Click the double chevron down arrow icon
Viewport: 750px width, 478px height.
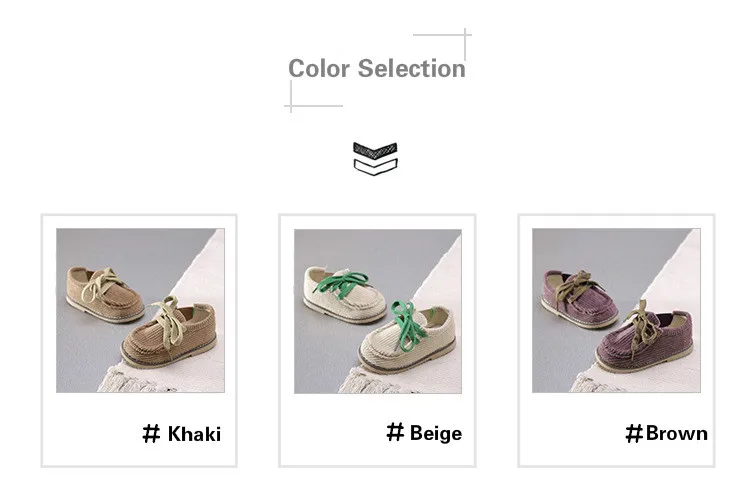pyautogui.click(x=375, y=159)
